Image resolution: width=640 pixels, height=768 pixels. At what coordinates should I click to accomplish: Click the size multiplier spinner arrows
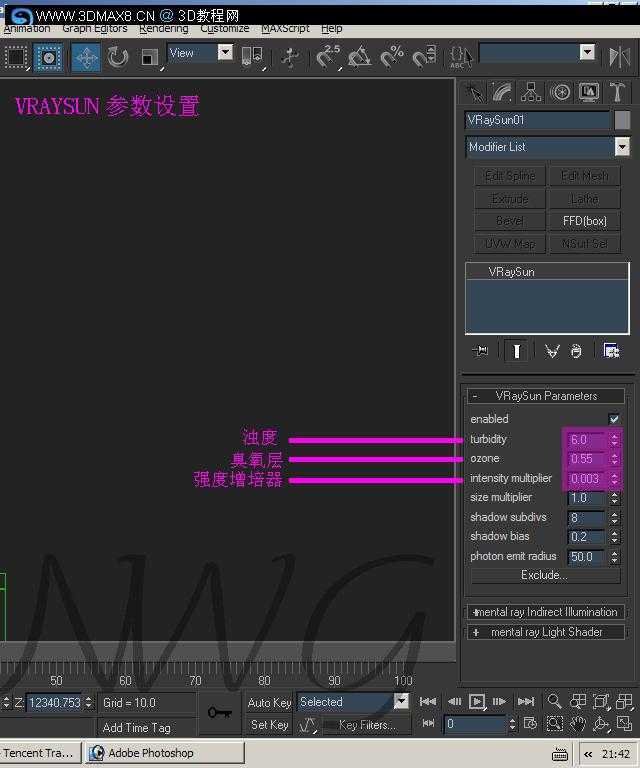tap(614, 498)
